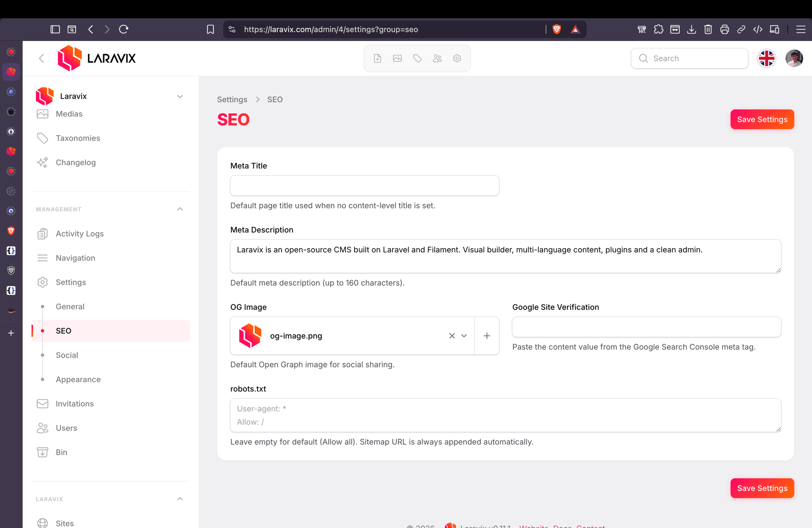Screen dimensions: 812x528
Task: Open users icon in top toolbar
Action: point(437,58)
